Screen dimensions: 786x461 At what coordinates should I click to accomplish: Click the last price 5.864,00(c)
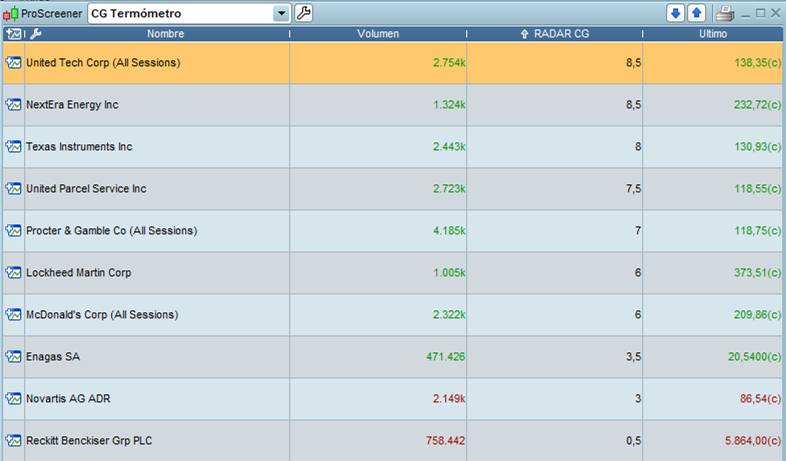[753, 441]
